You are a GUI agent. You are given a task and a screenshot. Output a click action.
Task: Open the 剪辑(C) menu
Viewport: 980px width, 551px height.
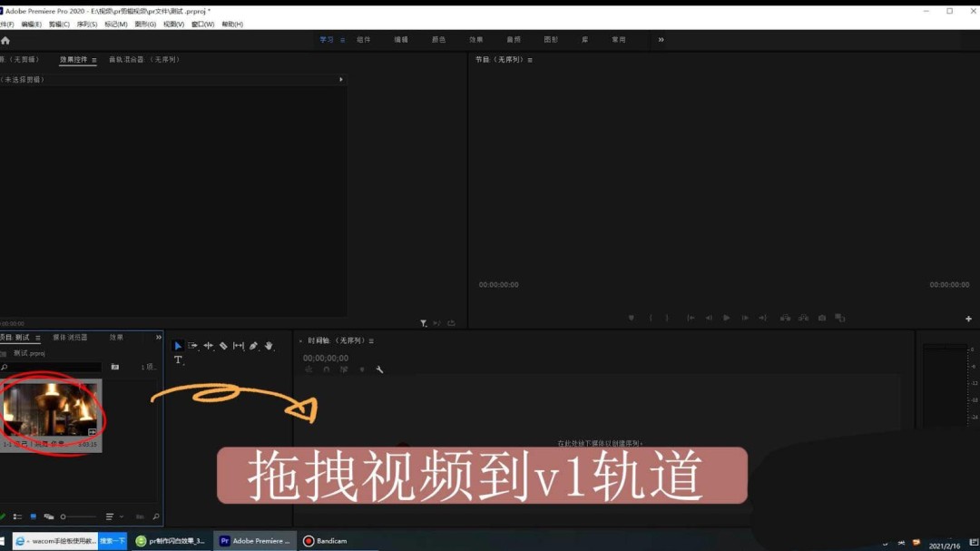[x=59, y=25]
